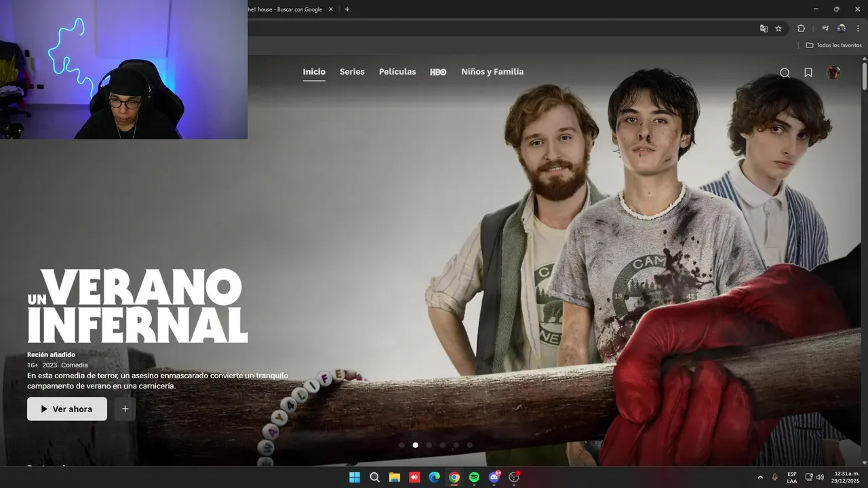The image size is (868, 488).
Task: Click the page vertical scrollbar thumb
Action: [865, 75]
